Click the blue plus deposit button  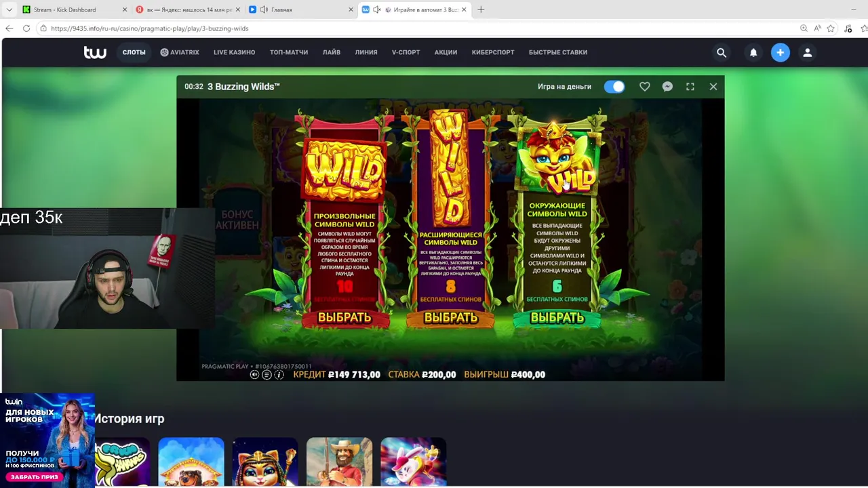pyautogui.click(x=780, y=52)
